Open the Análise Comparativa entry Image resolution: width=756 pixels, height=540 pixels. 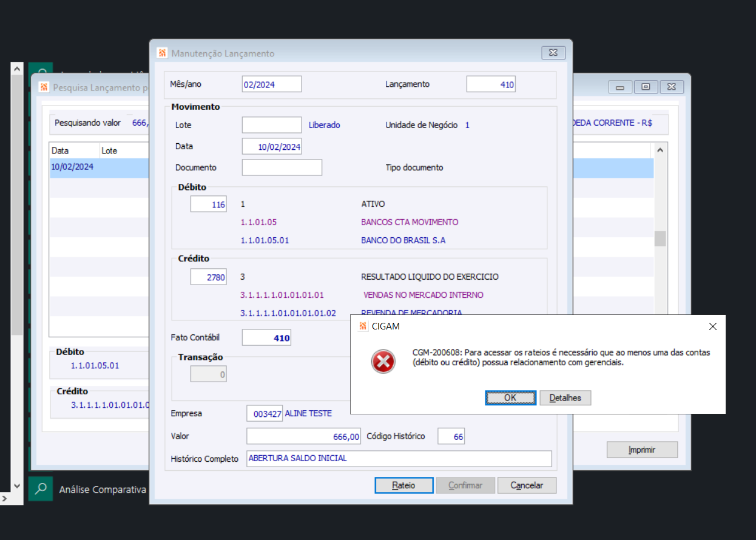(103, 490)
